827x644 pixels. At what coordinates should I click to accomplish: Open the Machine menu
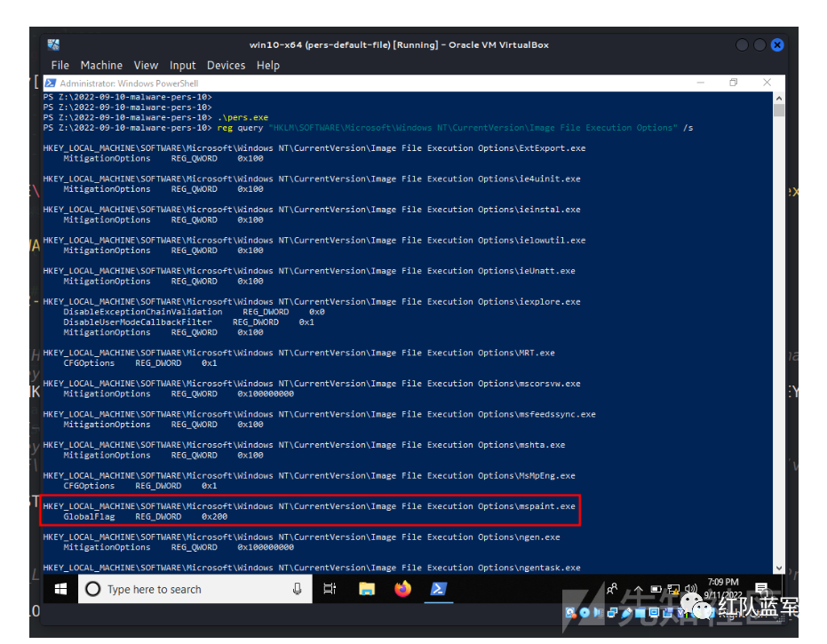[x=101, y=66]
